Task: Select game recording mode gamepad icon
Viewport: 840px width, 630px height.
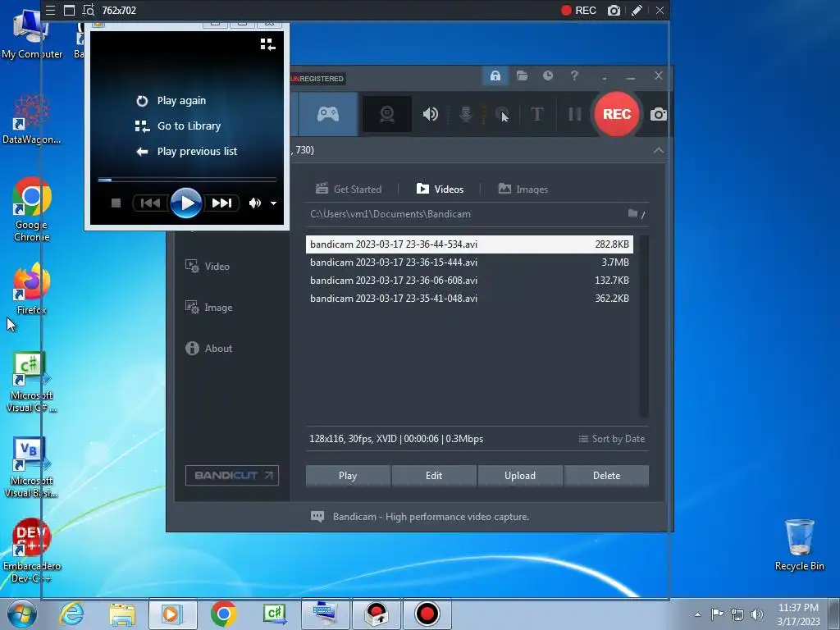Action: point(327,114)
